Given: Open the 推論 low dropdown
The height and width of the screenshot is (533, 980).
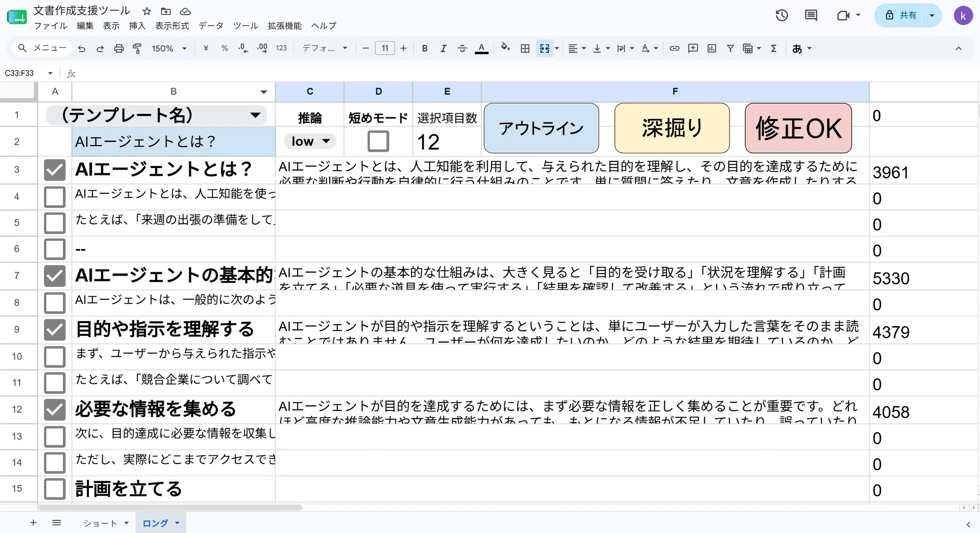Looking at the screenshot, I should click(310, 141).
